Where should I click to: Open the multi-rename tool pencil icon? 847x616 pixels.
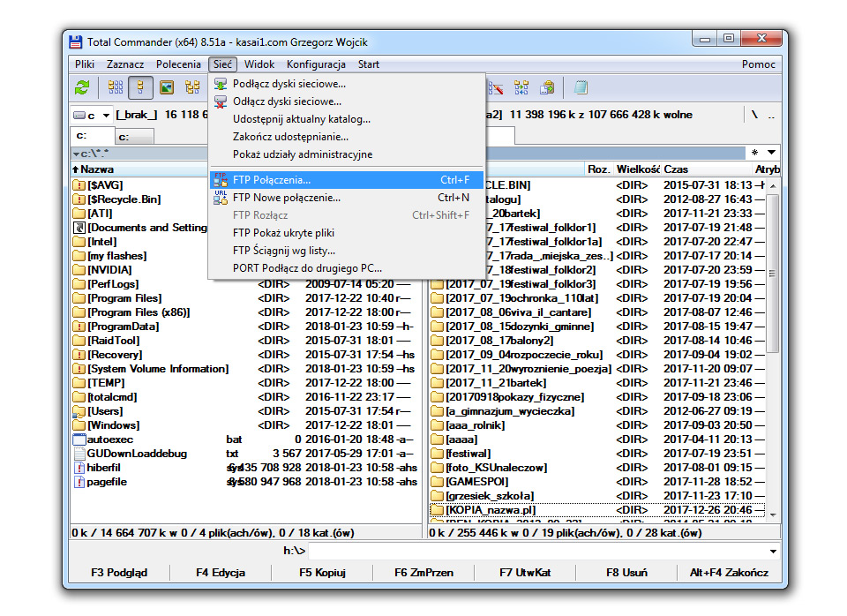point(496,87)
